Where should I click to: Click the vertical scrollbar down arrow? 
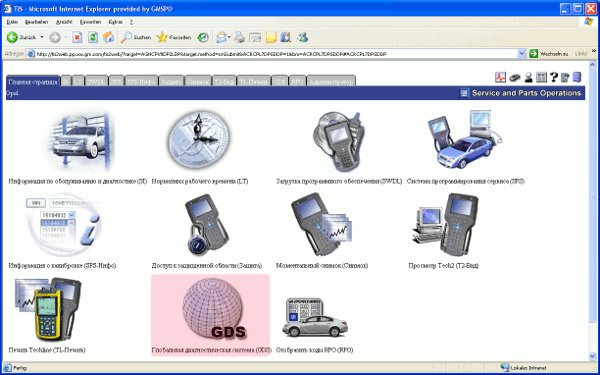point(593,357)
